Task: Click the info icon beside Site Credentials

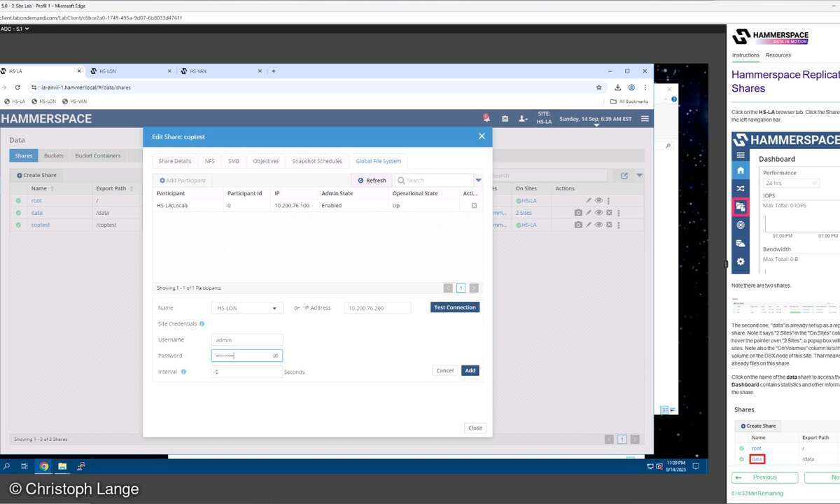Action: pos(202,324)
